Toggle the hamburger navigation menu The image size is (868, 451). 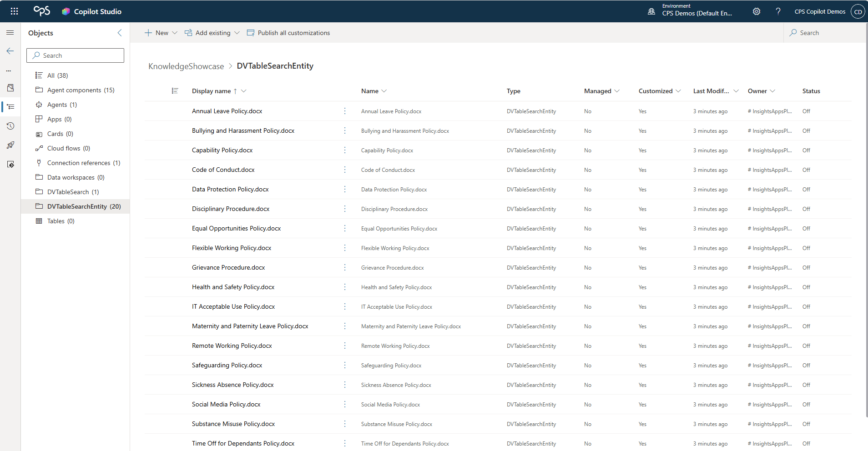(x=10, y=33)
